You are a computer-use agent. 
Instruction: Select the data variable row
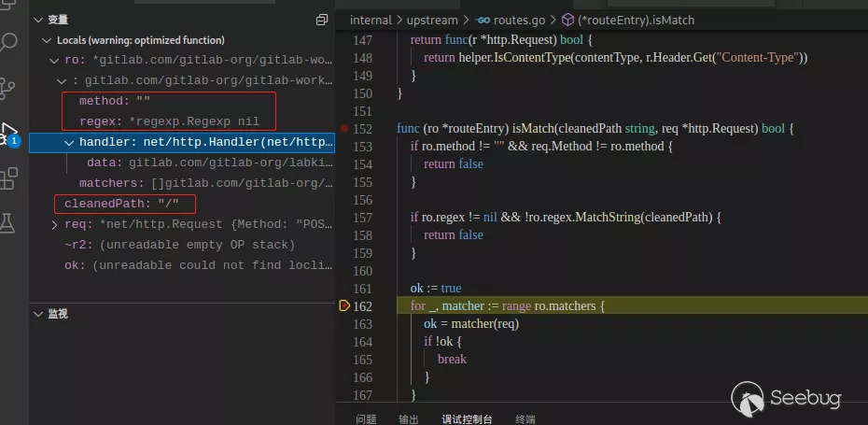(x=182, y=163)
